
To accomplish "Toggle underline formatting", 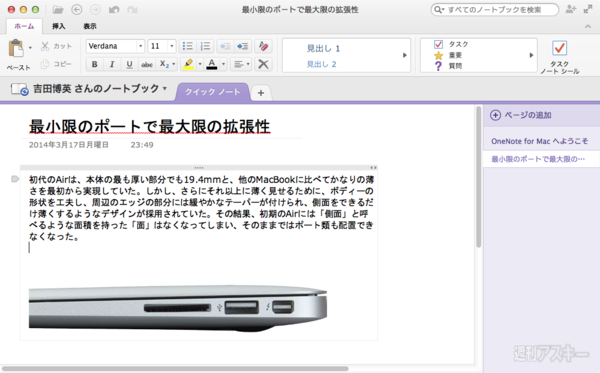I will (x=129, y=64).
